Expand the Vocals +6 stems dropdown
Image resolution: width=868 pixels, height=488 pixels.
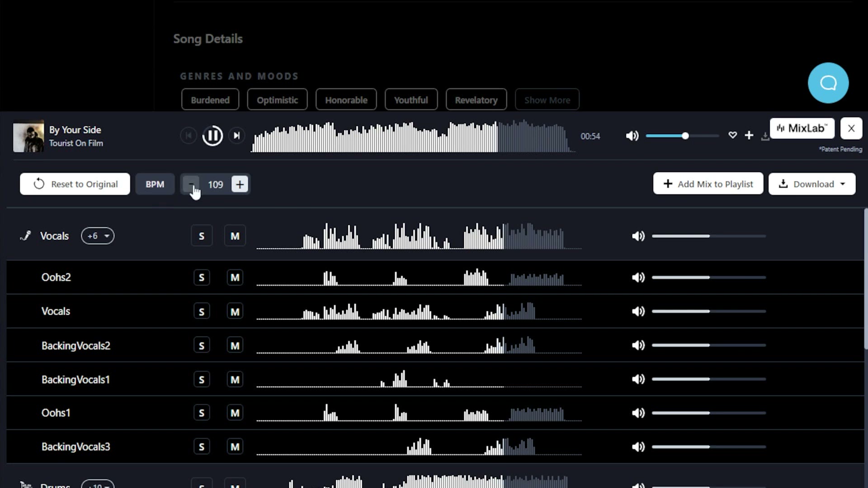point(98,236)
